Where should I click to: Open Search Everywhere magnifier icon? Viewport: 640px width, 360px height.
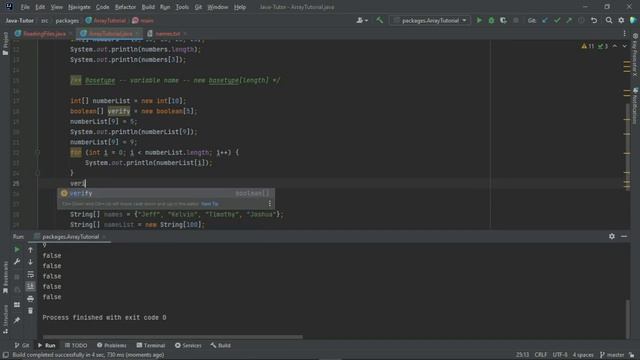point(609,20)
